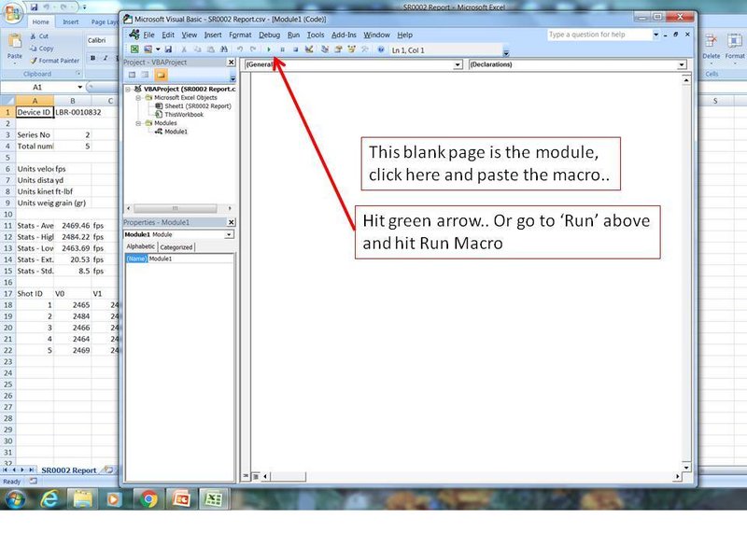Click Procedure View icon at code window bottom
Viewport: 747px width, 560px height.
pos(246,476)
